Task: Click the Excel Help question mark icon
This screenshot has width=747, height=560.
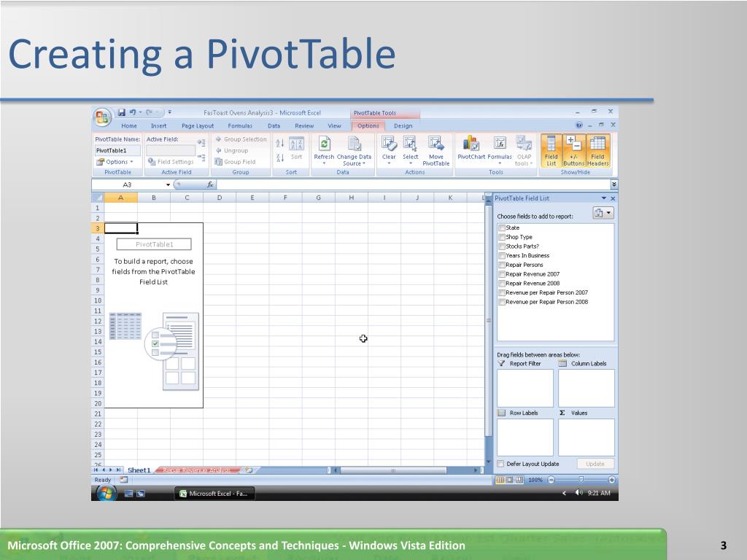Action: click(x=578, y=125)
